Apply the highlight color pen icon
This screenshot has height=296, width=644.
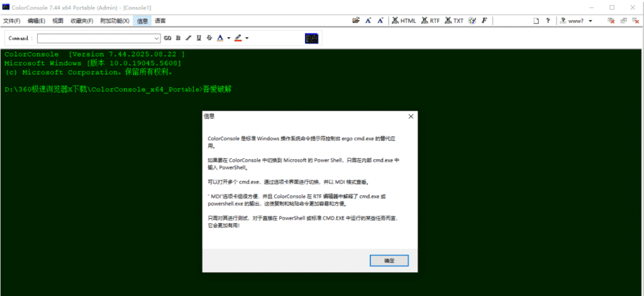(x=238, y=38)
